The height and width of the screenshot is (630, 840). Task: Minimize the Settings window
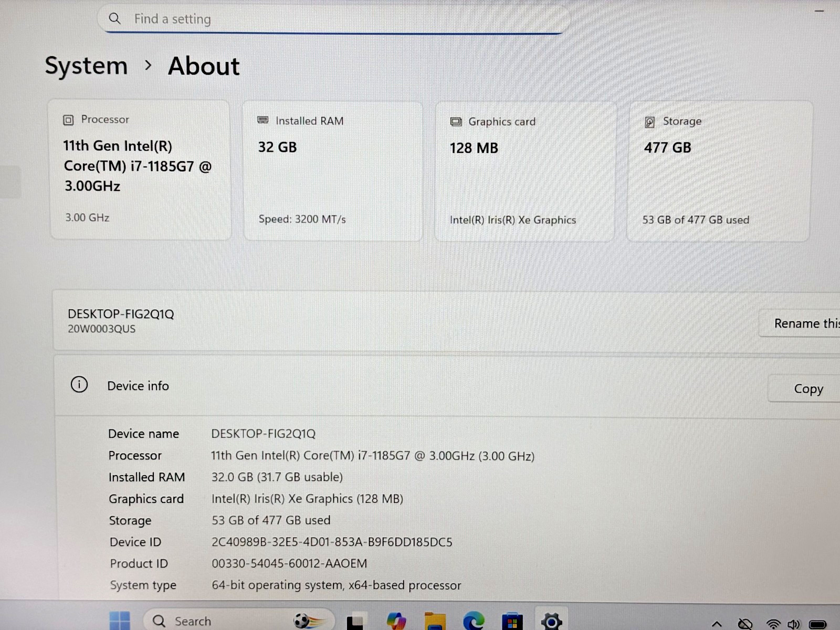pos(820,10)
